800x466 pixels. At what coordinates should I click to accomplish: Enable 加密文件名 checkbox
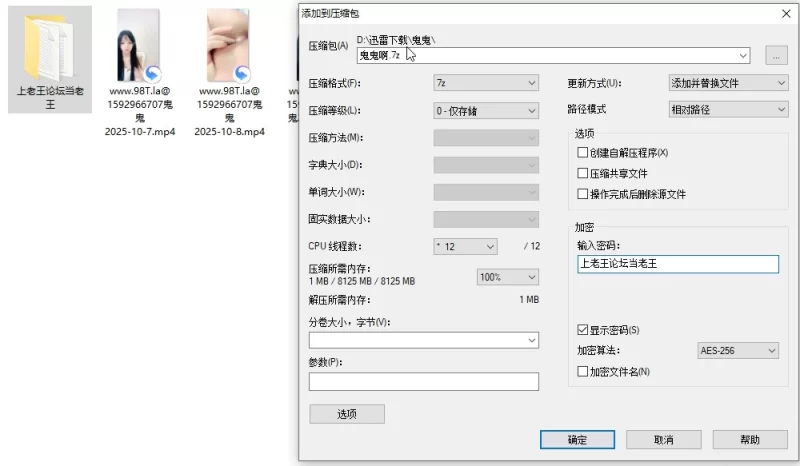(x=582, y=372)
